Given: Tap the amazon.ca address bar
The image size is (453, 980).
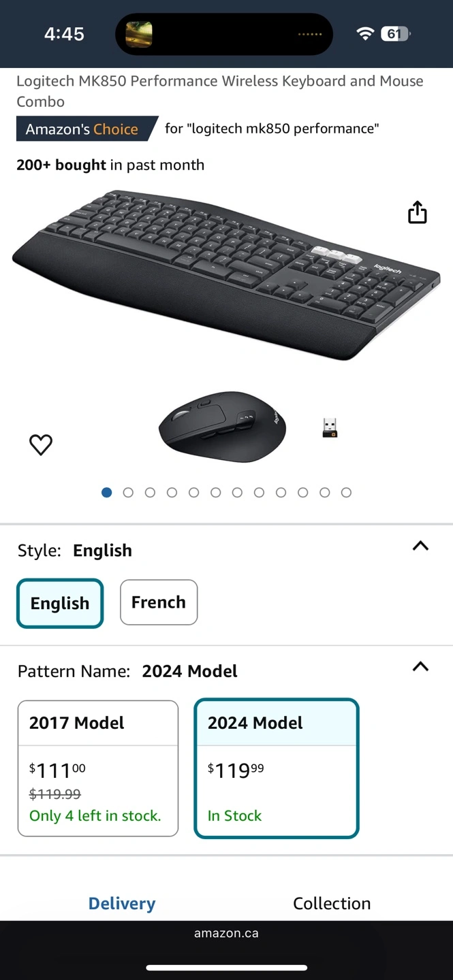Looking at the screenshot, I should 226,933.
